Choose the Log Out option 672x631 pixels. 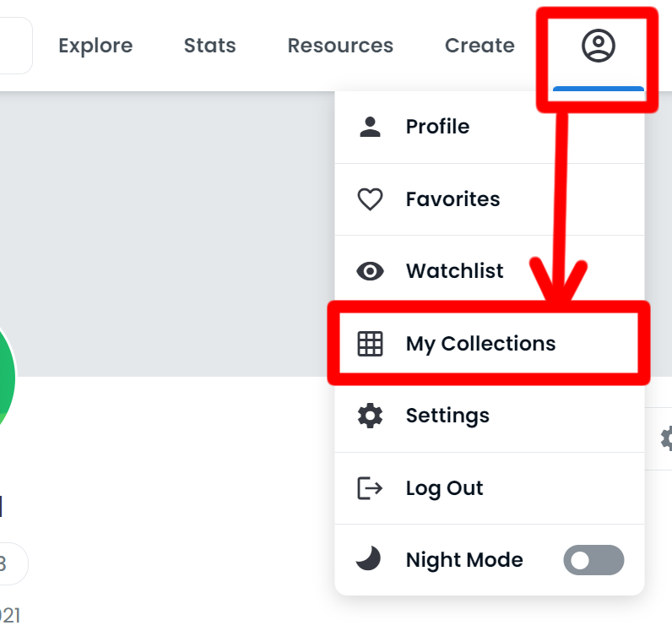490,488
